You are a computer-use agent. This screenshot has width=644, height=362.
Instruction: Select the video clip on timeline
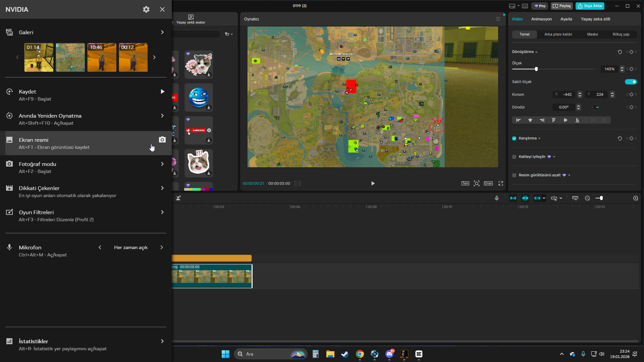[212, 276]
